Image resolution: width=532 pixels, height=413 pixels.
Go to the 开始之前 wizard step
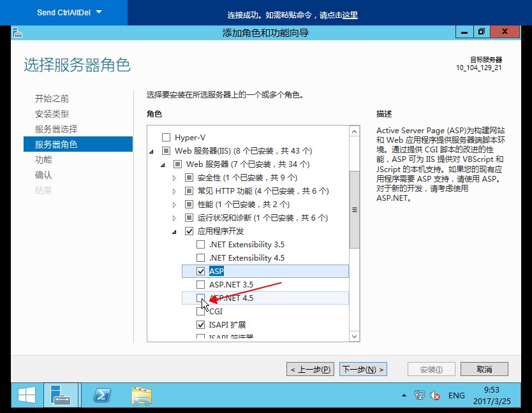point(52,99)
